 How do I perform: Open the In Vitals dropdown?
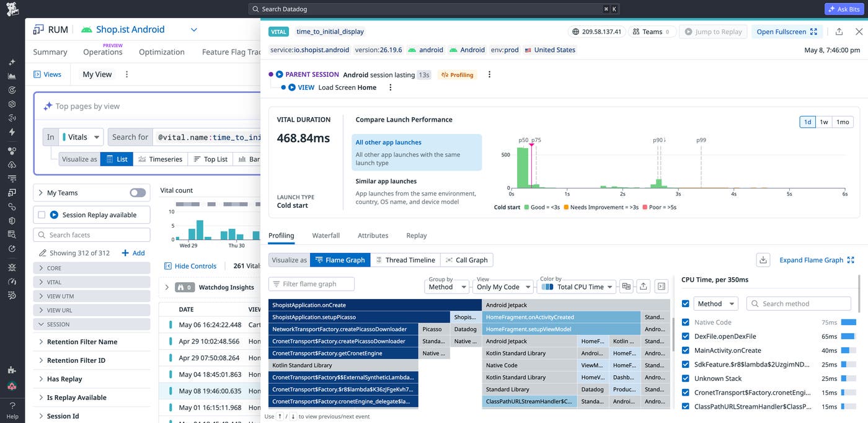tap(82, 137)
